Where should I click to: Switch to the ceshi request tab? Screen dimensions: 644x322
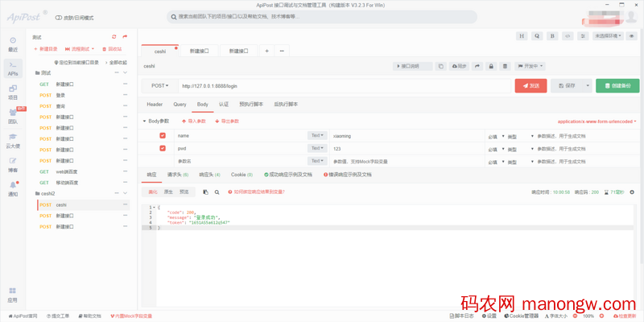(160, 52)
